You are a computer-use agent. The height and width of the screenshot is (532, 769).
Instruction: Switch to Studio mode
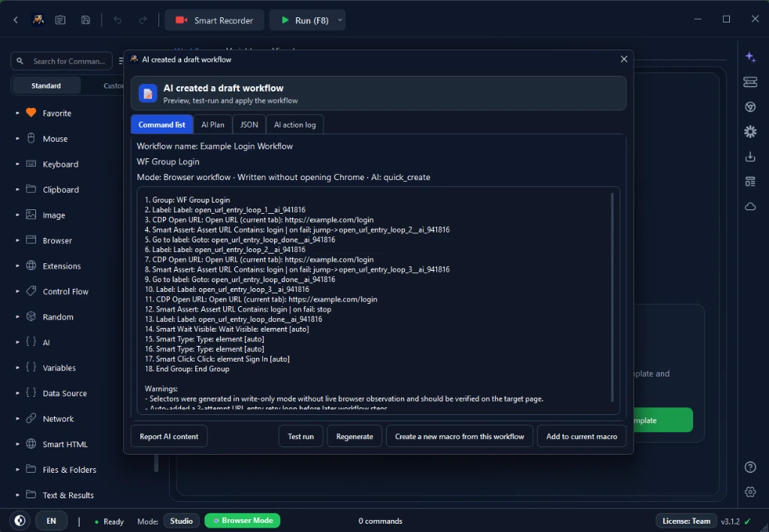click(182, 521)
